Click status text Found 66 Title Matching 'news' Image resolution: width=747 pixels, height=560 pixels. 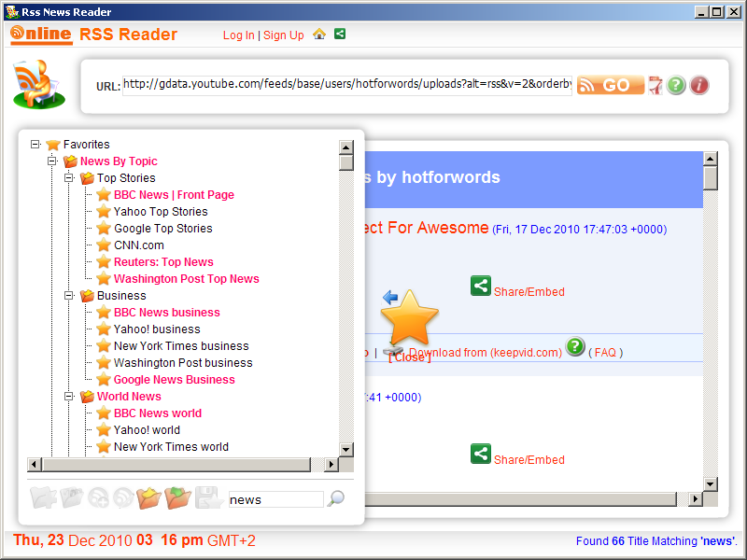[x=656, y=541]
